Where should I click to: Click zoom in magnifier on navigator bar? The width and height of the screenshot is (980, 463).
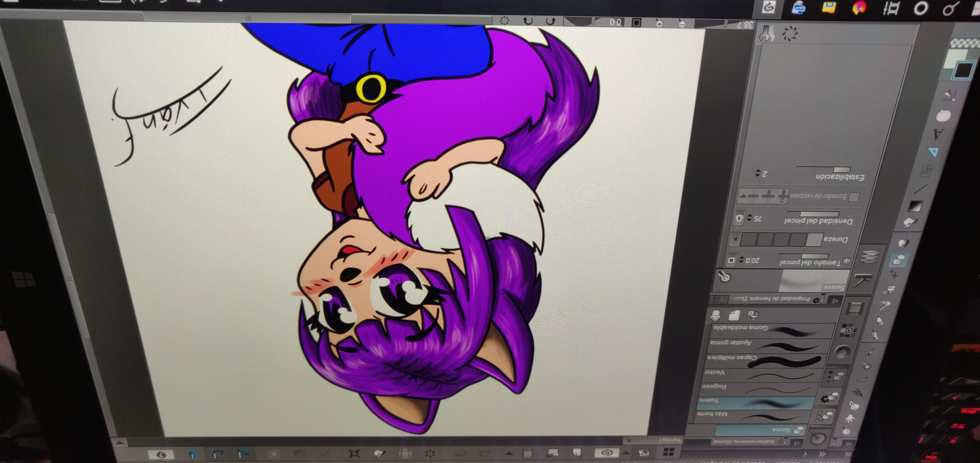(x=660, y=24)
